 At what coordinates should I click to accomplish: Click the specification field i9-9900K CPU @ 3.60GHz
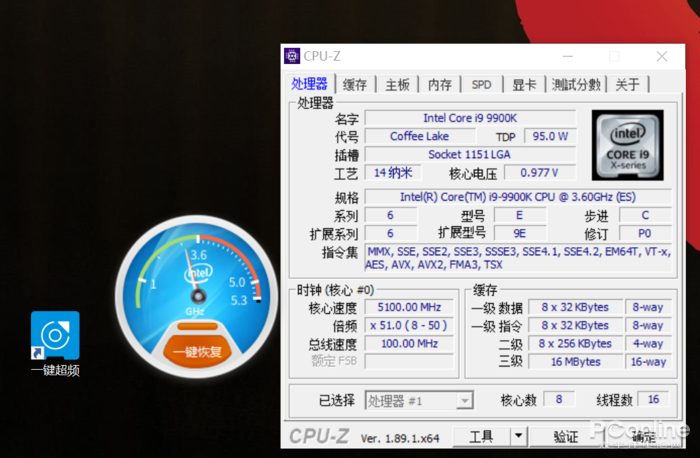click(518, 197)
